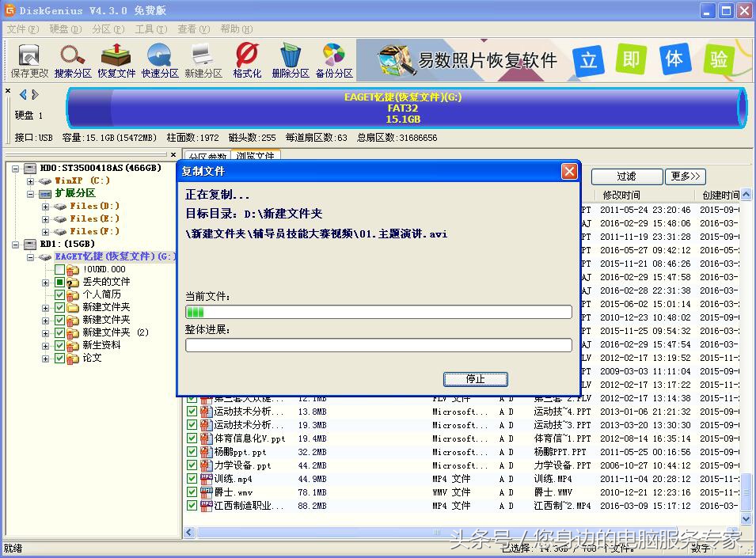Uncheck the 个人简历 folder checkbox
This screenshot has height=558, width=756.
pyautogui.click(x=60, y=294)
